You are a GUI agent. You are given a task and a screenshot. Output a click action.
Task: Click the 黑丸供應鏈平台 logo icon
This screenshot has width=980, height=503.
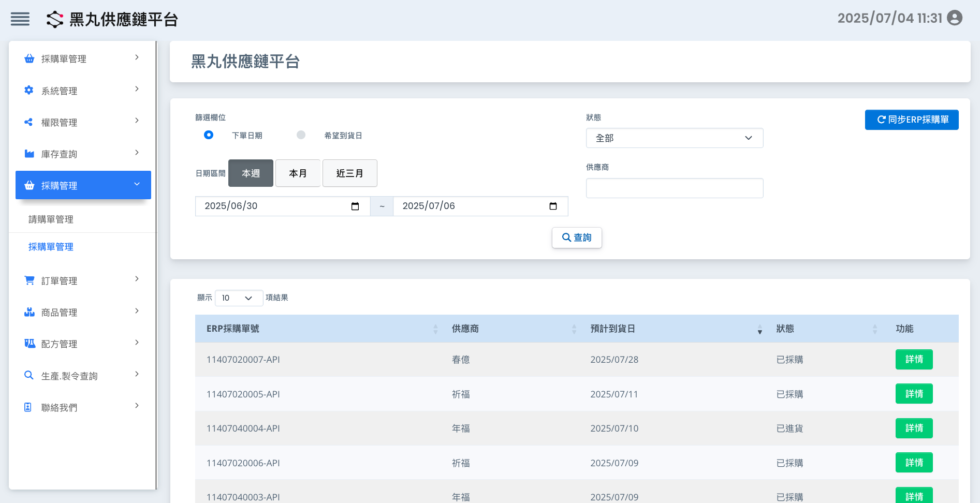click(x=55, y=20)
